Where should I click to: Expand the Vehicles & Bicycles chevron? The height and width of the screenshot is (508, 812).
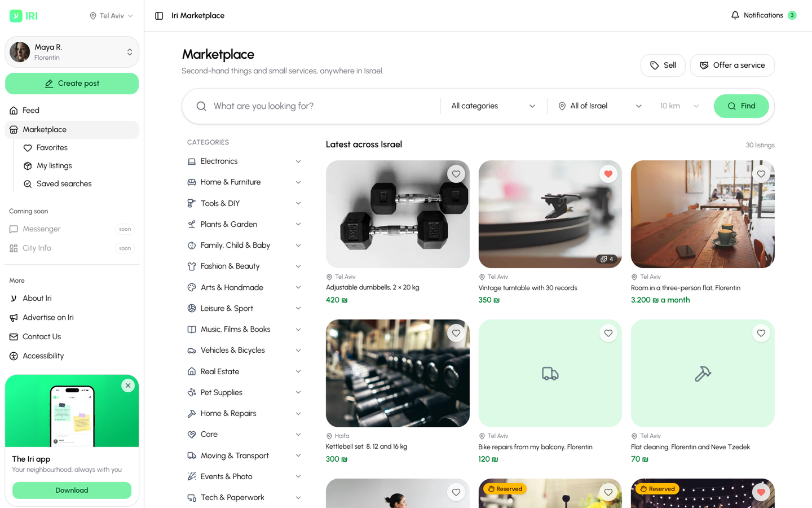(x=298, y=351)
